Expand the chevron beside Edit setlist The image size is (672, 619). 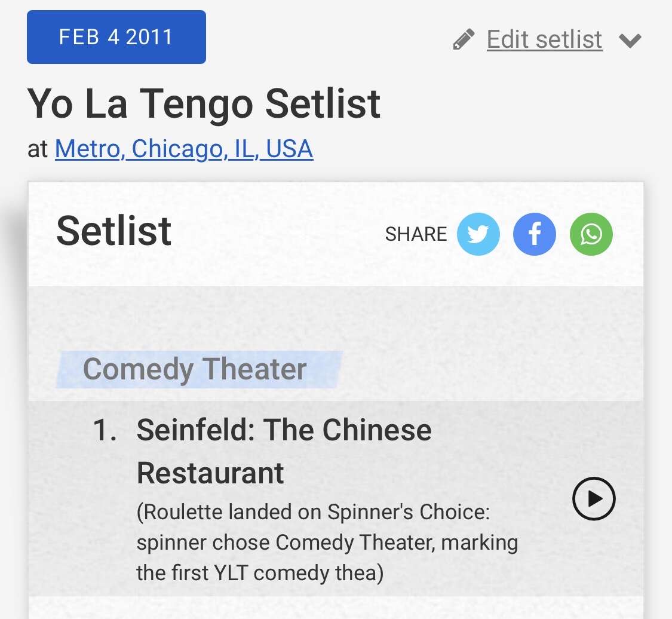pyautogui.click(x=630, y=41)
